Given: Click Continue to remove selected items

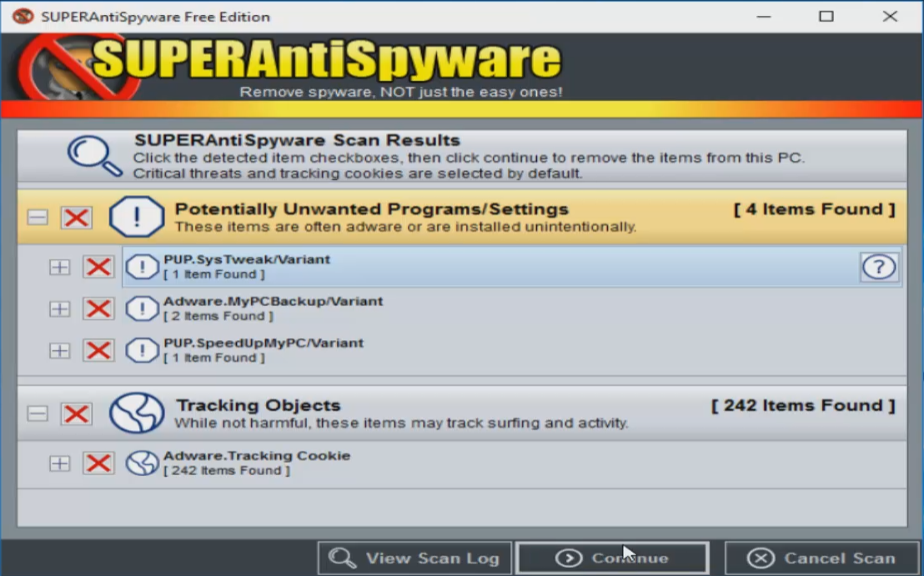Looking at the screenshot, I should pos(612,558).
